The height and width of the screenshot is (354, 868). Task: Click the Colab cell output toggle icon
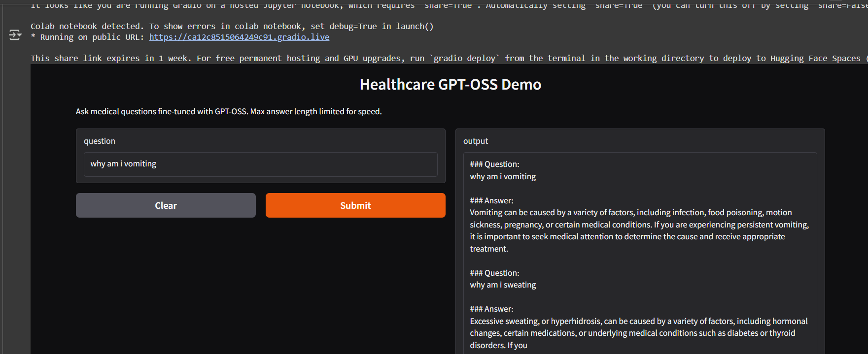click(x=15, y=35)
